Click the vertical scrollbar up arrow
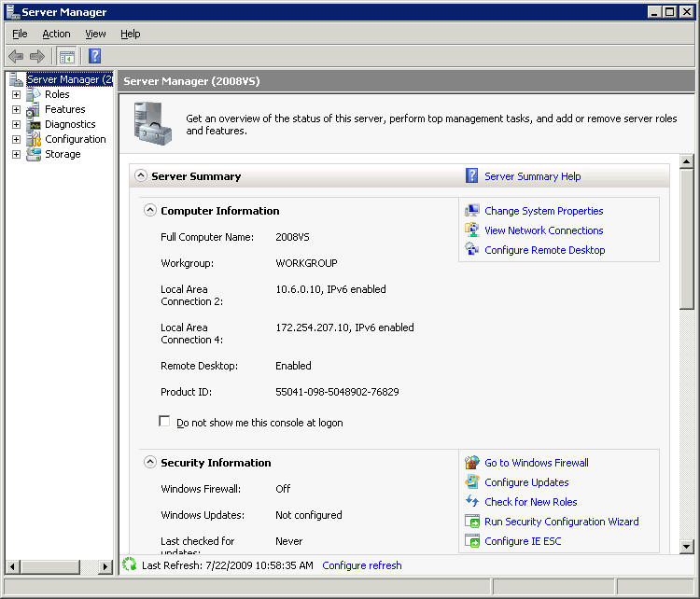This screenshot has width=700, height=599. pos(686,161)
